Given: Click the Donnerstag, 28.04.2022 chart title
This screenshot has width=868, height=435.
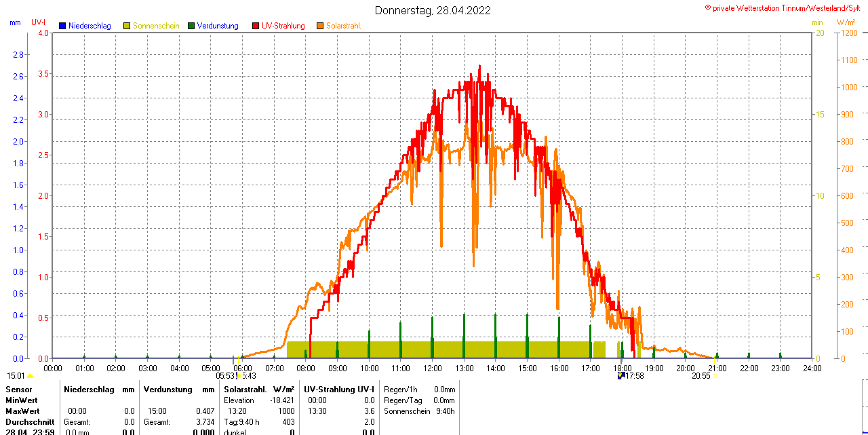Looking at the screenshot, I should [433, 10].
